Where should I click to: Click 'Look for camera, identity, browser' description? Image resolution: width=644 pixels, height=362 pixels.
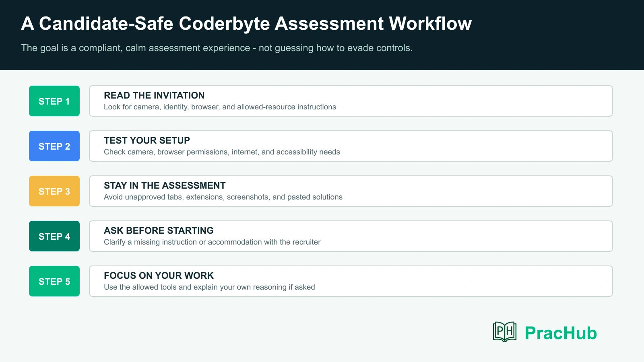[220, 107]
